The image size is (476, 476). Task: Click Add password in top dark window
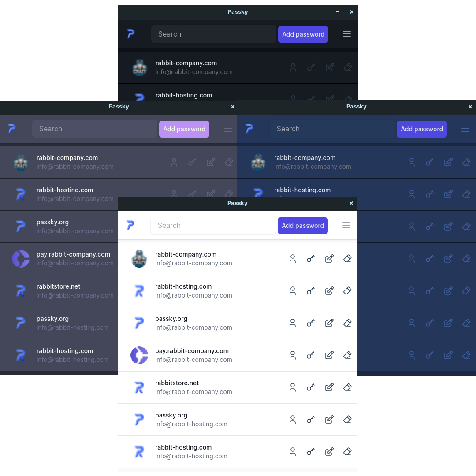click(303, 34)
